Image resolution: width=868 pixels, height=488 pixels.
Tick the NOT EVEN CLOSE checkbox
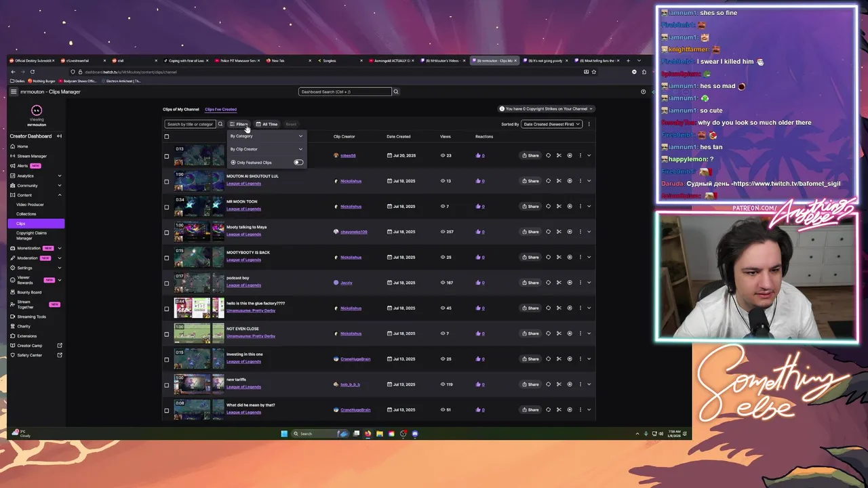167,333
